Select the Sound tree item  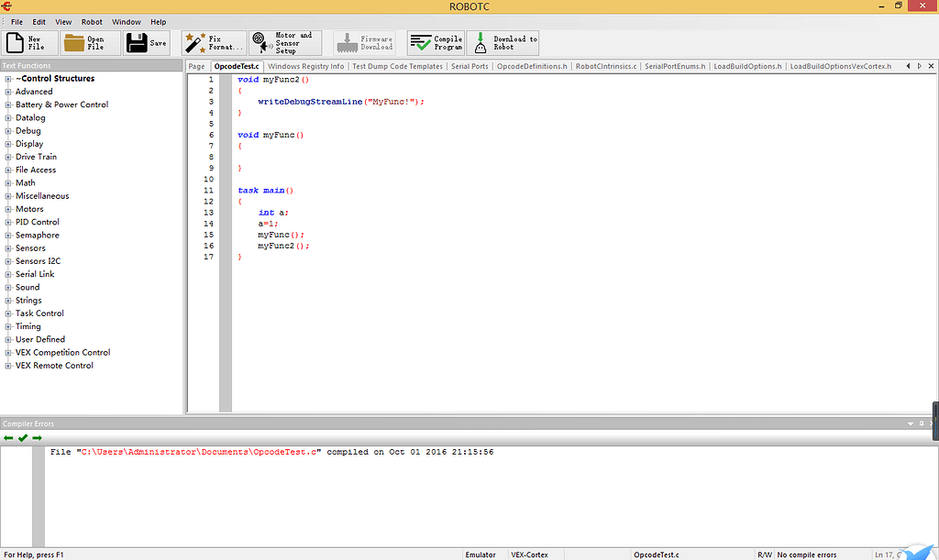(x=28, y=287)
